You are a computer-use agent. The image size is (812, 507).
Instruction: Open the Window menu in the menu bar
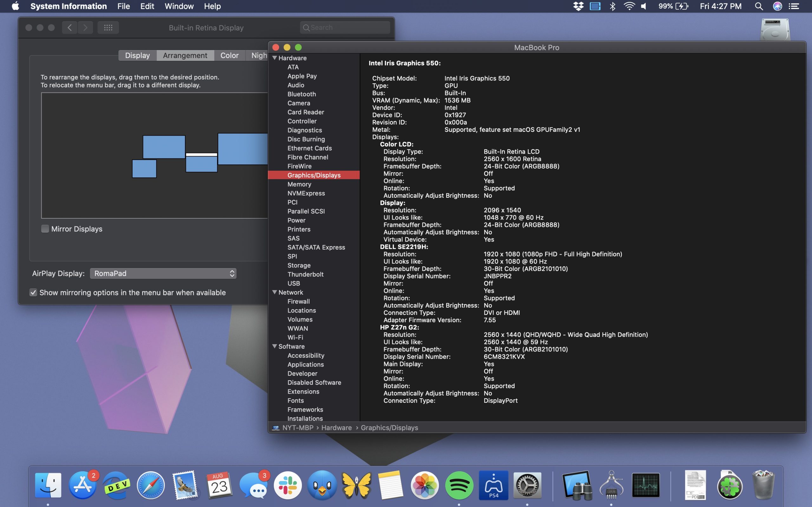click(179, 6)
